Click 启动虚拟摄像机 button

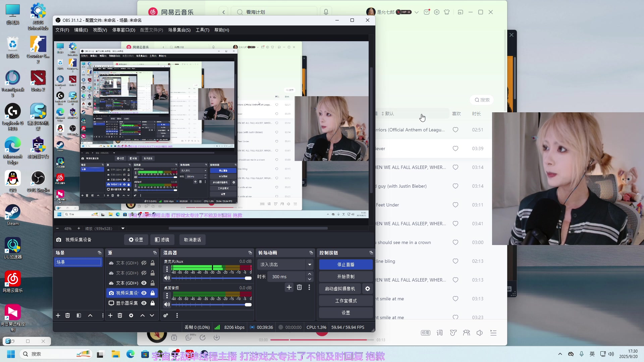[x=340, y=289]
